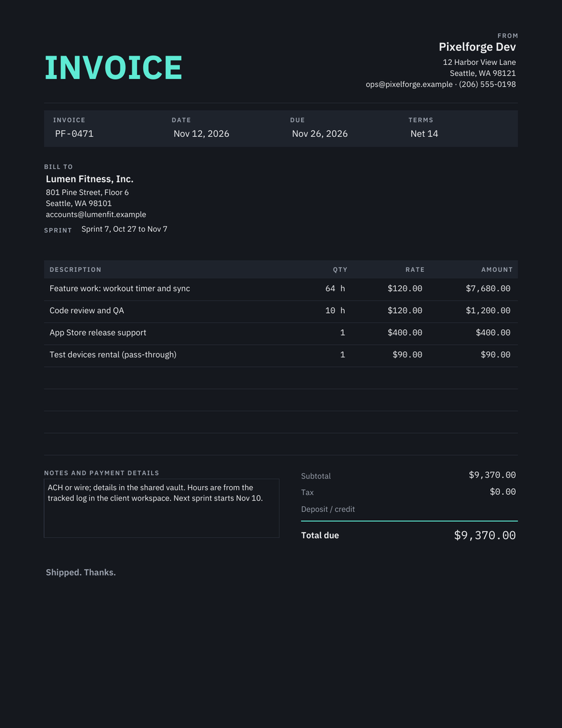The height and width of the screenshot is (728, 562).
Task: Click the Total due amount $9,370.00
Action: coord(485,536)
